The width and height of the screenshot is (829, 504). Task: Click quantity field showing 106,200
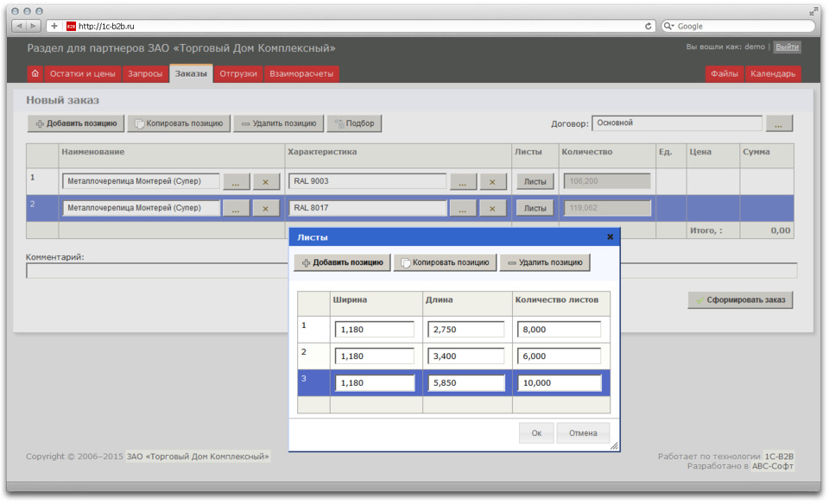607,181
